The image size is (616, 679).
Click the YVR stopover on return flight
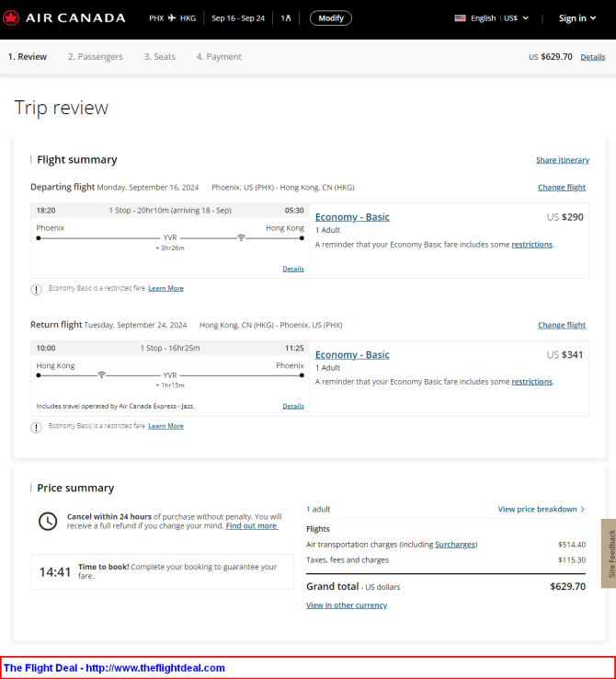(170, 375)
